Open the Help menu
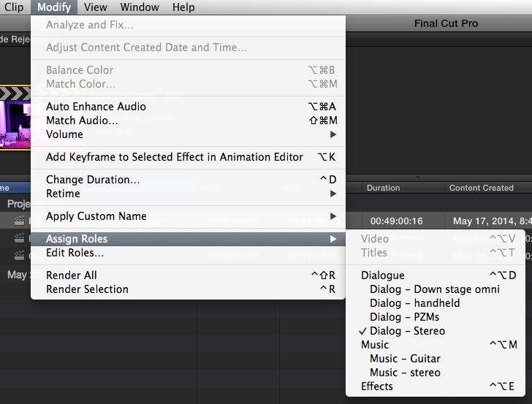This screenshot has width=532, height=404. [x=183, y=7]
